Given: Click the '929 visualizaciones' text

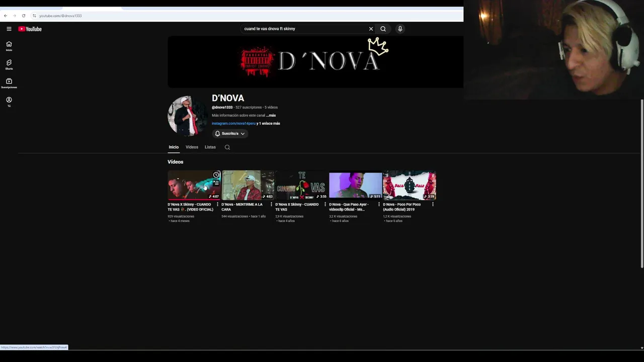Looking at the screenshot, I should coord(181,216).
